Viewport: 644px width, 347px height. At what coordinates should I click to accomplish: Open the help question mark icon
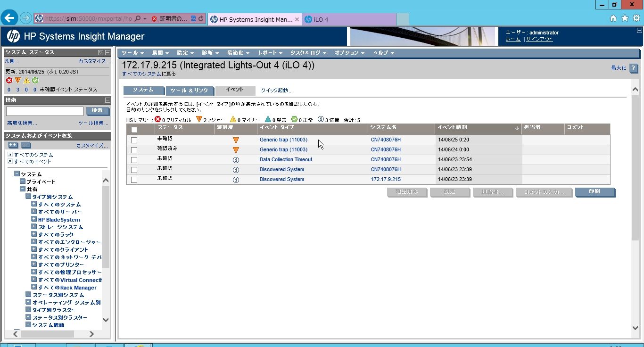(x=634, y=68)
